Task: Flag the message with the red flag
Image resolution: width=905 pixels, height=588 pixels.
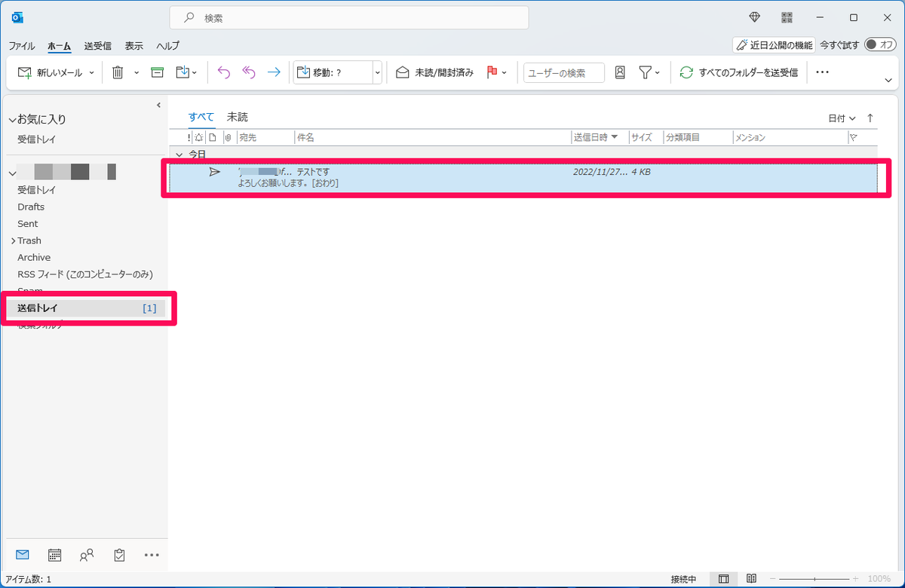Action: click(492, 72)
